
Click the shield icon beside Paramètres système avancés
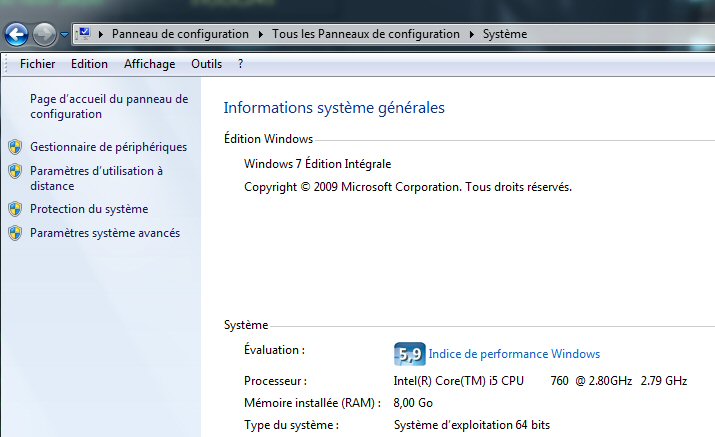pos(15,233)
